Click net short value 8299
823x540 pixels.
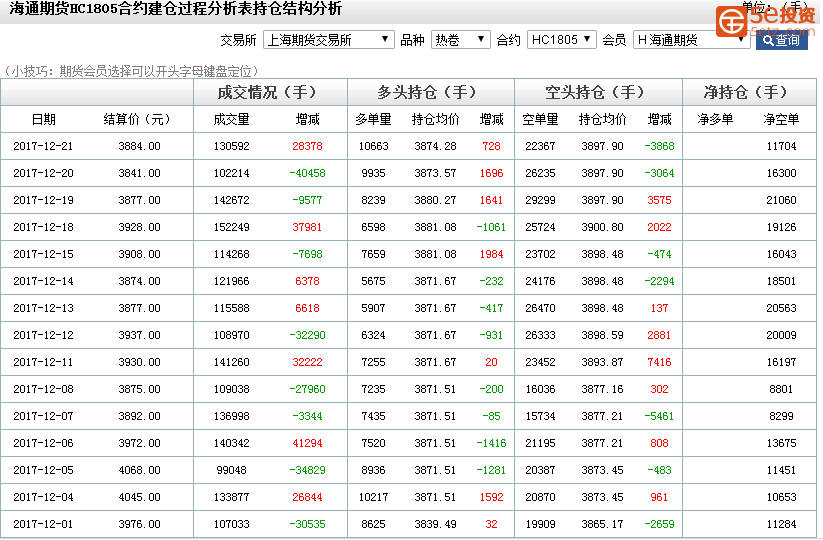(781, 417)
